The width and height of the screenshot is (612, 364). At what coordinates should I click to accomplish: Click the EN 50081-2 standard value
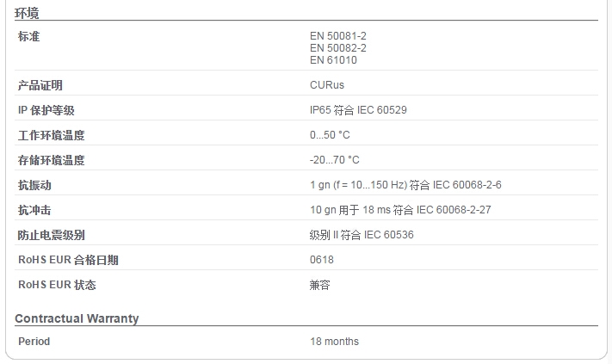click(x=338, y=36)
